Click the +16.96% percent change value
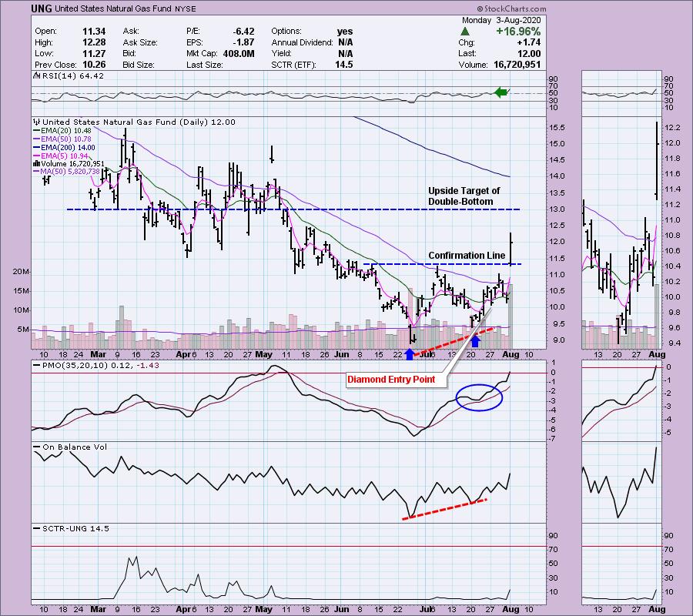The image size is (693, 616). pyautogui.click(x=518, y=32)
